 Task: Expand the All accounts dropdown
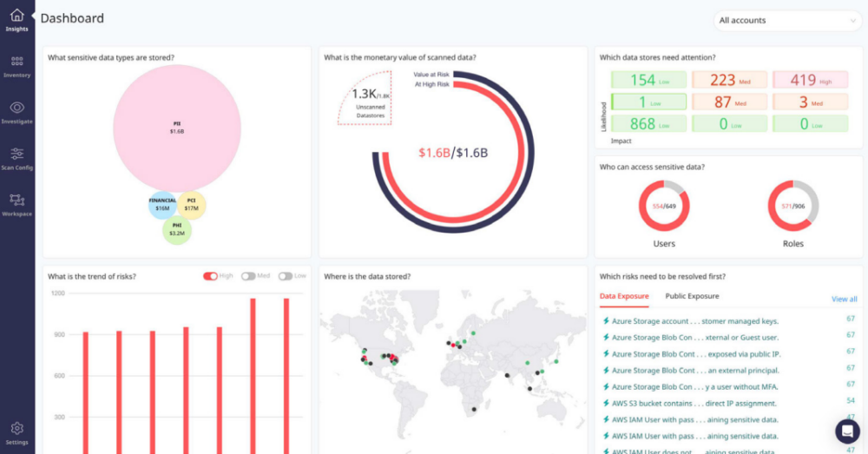[786, 20]
